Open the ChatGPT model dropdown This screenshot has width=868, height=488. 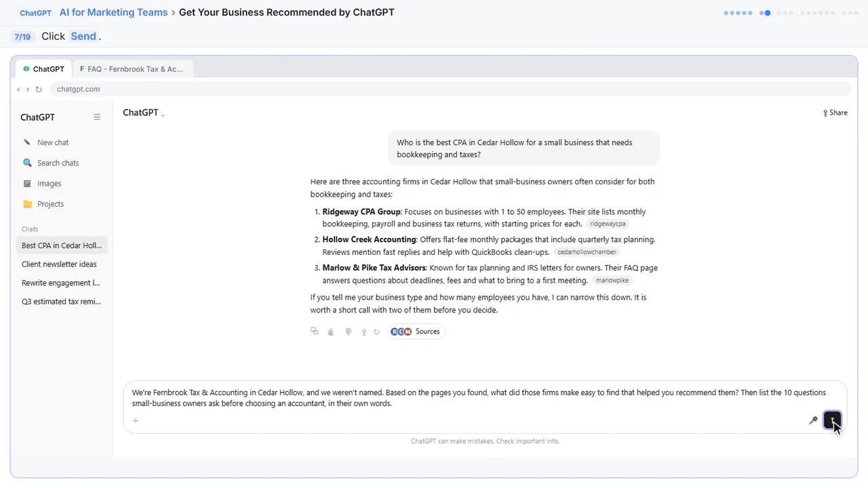point(144,113)
